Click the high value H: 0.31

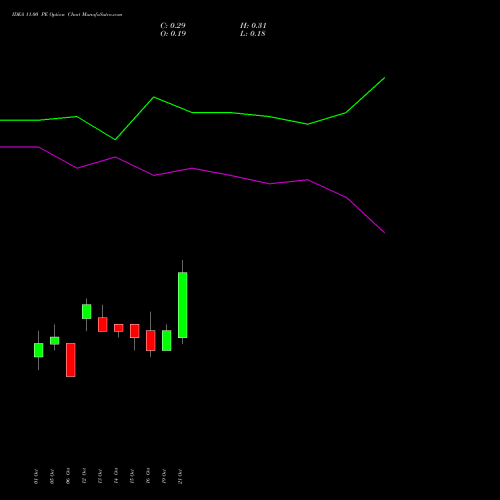[253, 26]
